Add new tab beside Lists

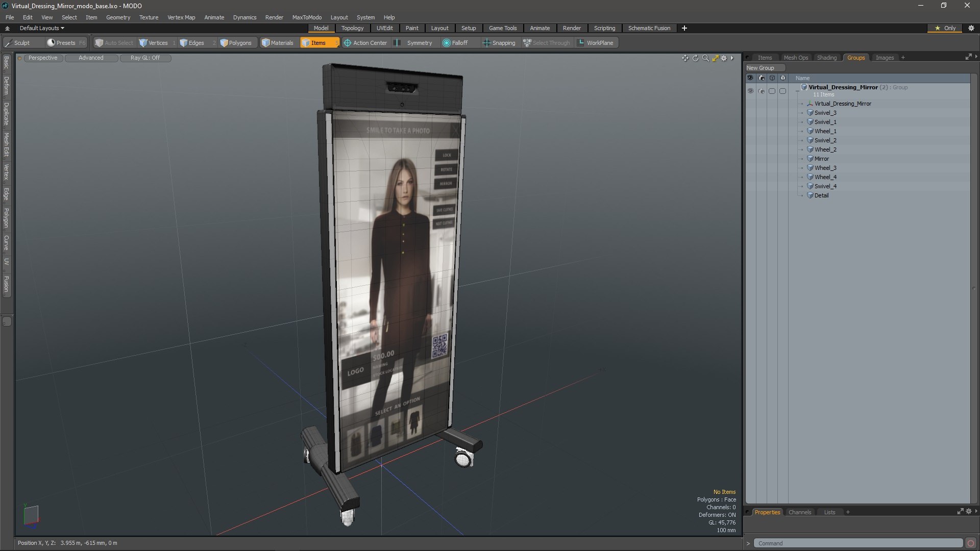click(848, 512)
